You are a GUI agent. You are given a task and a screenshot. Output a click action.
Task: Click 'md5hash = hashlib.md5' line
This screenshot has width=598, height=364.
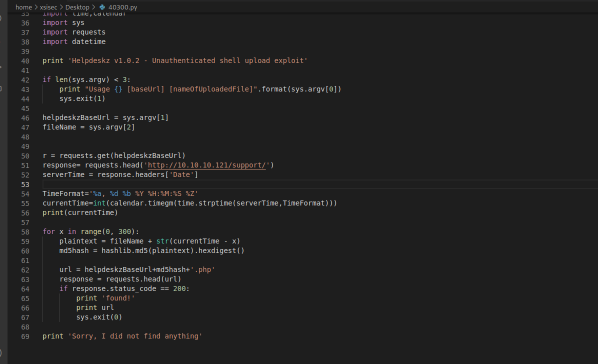point(152,250)
